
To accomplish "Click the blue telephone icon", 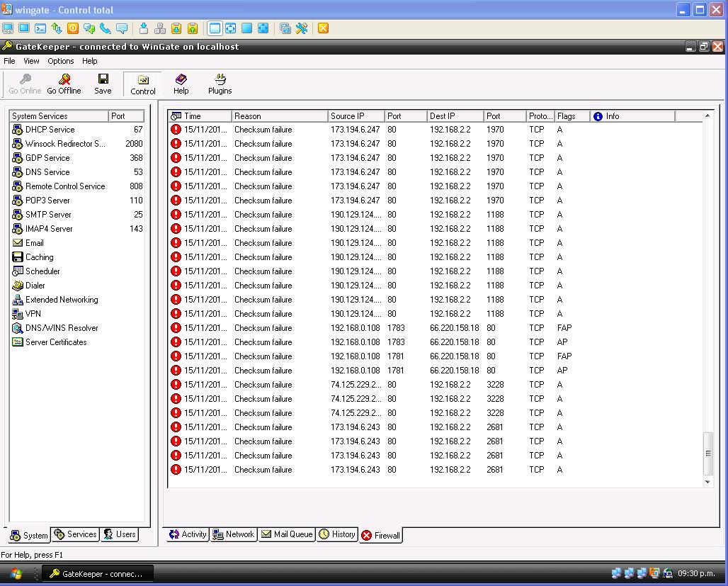I will coord(106,28).
